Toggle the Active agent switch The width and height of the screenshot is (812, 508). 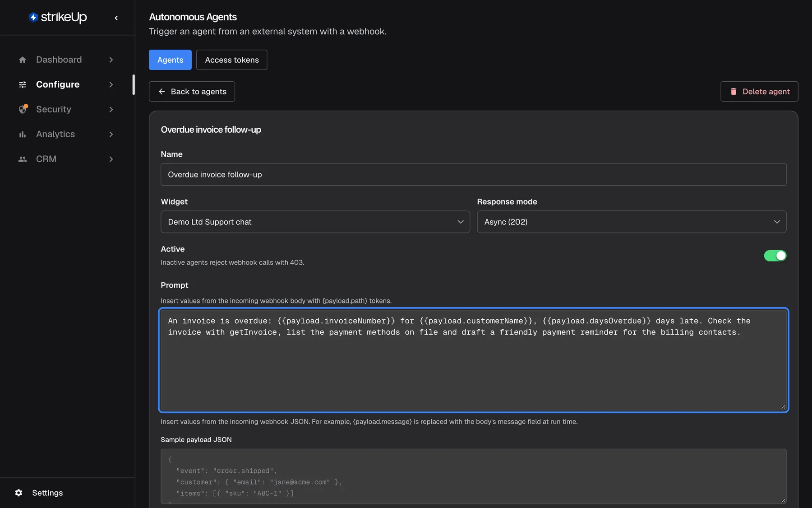pos(775,256)
